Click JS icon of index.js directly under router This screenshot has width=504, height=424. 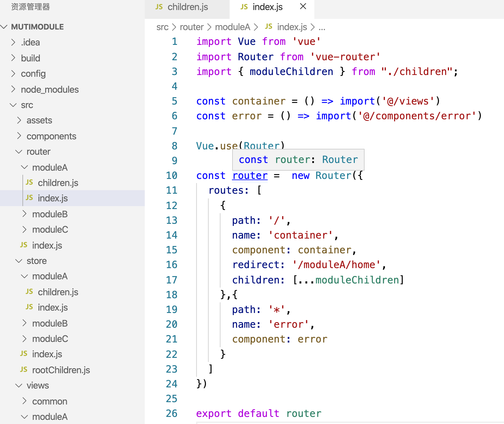click(x=24, y=245)
